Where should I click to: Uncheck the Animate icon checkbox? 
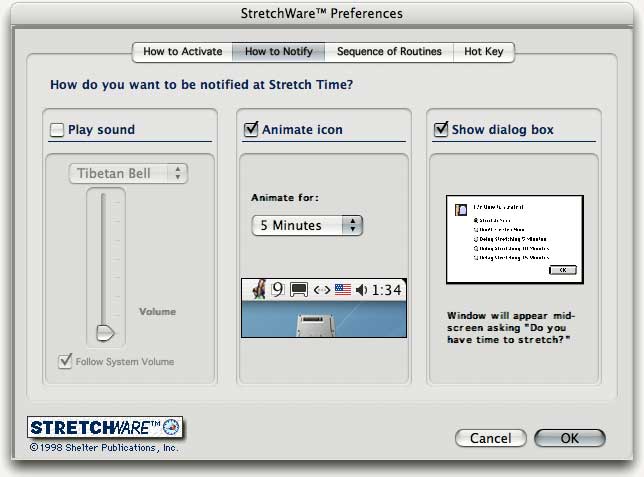pyautogui.click(x=251, y=129)
